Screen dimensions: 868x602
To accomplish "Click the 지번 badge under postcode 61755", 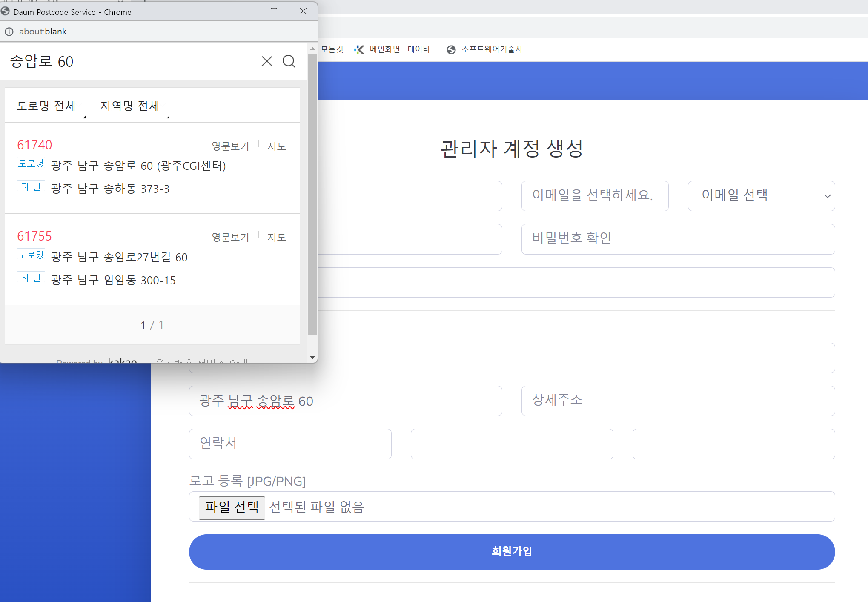I will pos(31,277).
